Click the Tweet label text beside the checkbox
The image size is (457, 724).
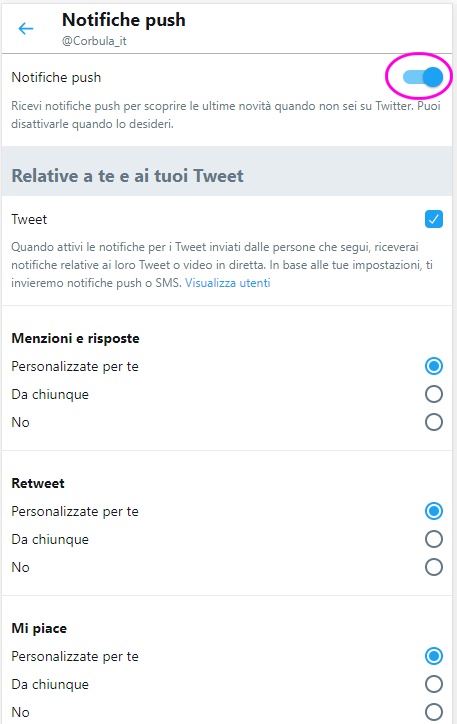pyautogui.click(x=29, y=219)
